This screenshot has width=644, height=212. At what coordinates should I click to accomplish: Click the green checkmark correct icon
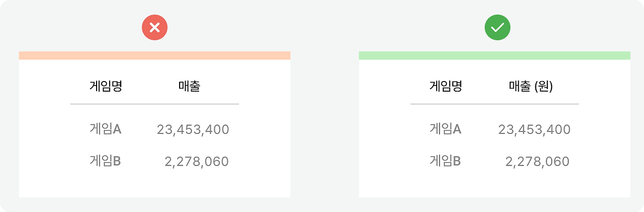497,27
